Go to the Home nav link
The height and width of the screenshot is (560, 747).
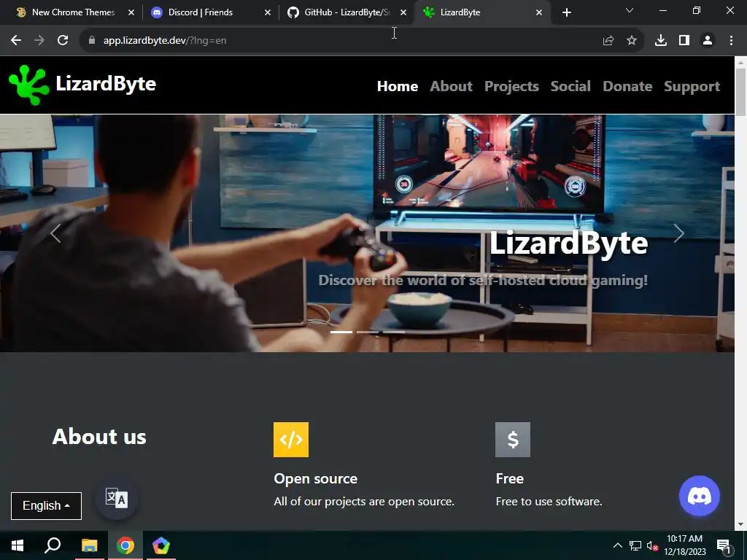[x=398, y=86]
